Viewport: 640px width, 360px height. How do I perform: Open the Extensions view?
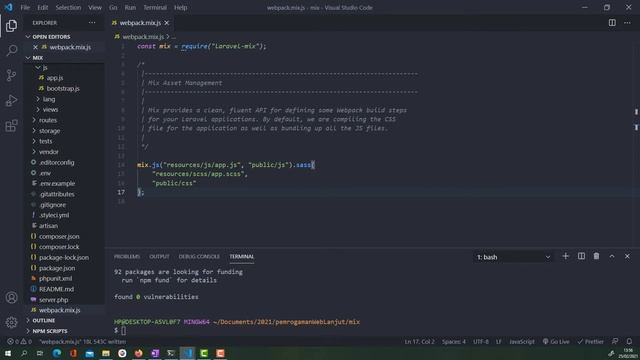[11, 125]
